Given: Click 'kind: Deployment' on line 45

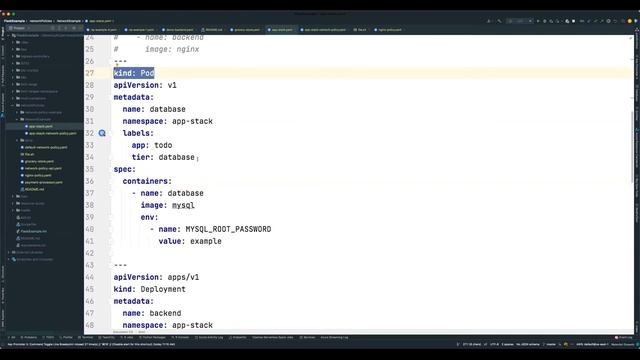Looking at the screenshot, I should [x=149, y=289].
